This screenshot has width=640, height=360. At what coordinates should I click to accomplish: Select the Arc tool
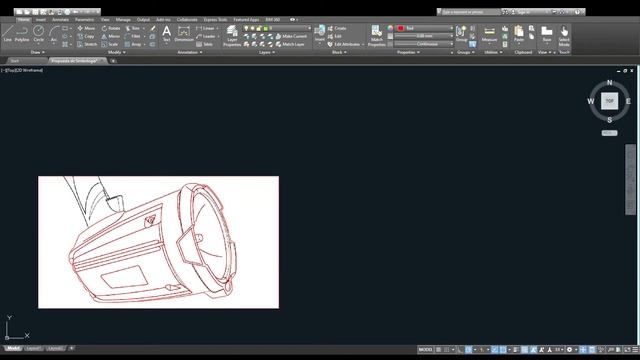click(53, 33)
